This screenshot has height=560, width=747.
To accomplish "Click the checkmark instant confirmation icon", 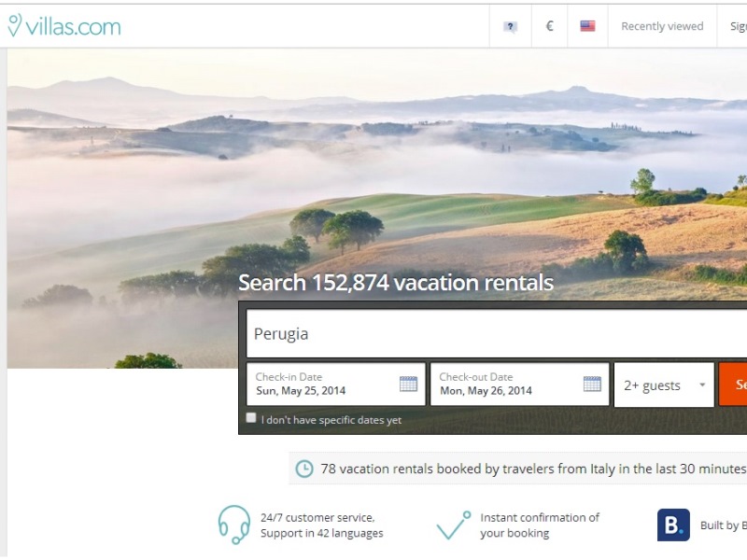I will coord(454,525).
